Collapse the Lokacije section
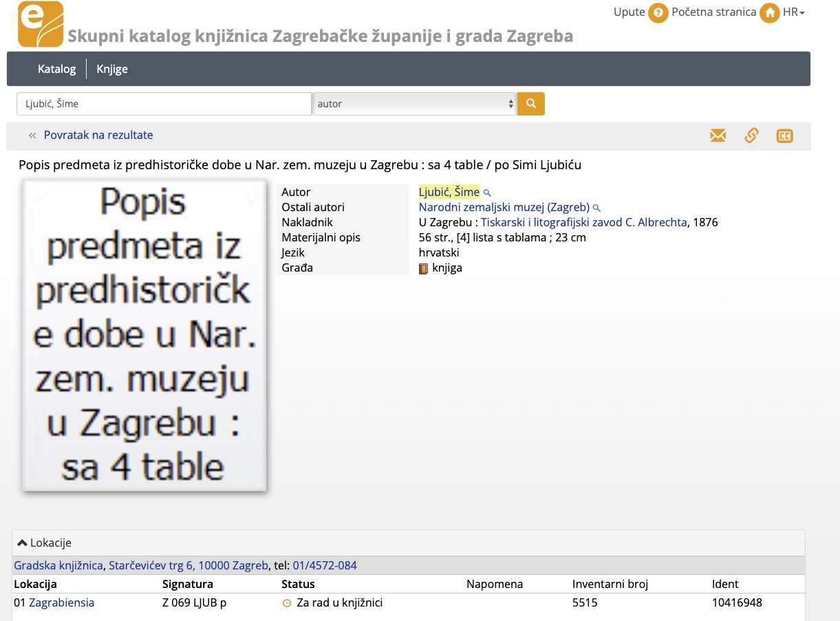This screenshot has width=840, height=621. pos(44,543)
